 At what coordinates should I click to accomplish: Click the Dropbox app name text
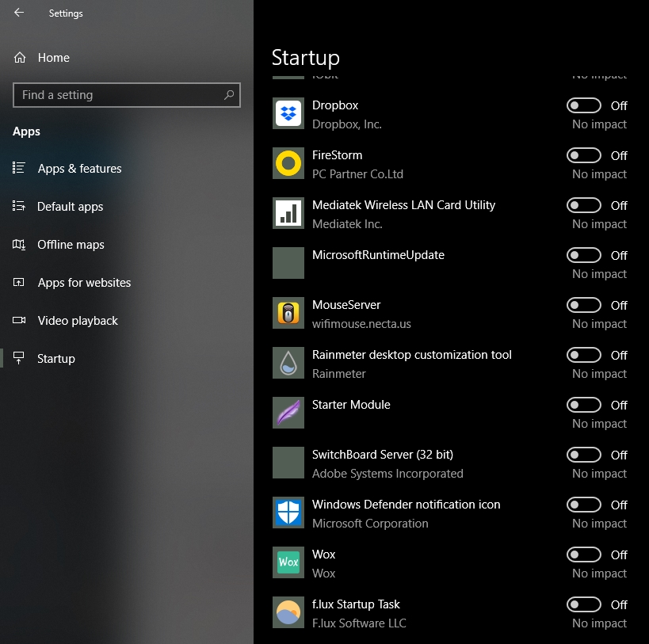tap(335, 105)
